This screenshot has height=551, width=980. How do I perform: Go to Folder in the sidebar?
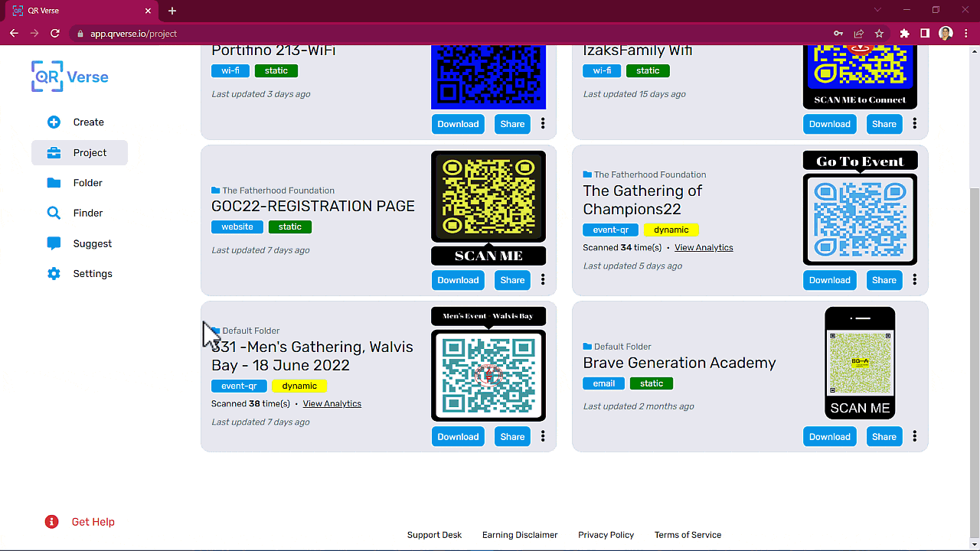point(80,183)
